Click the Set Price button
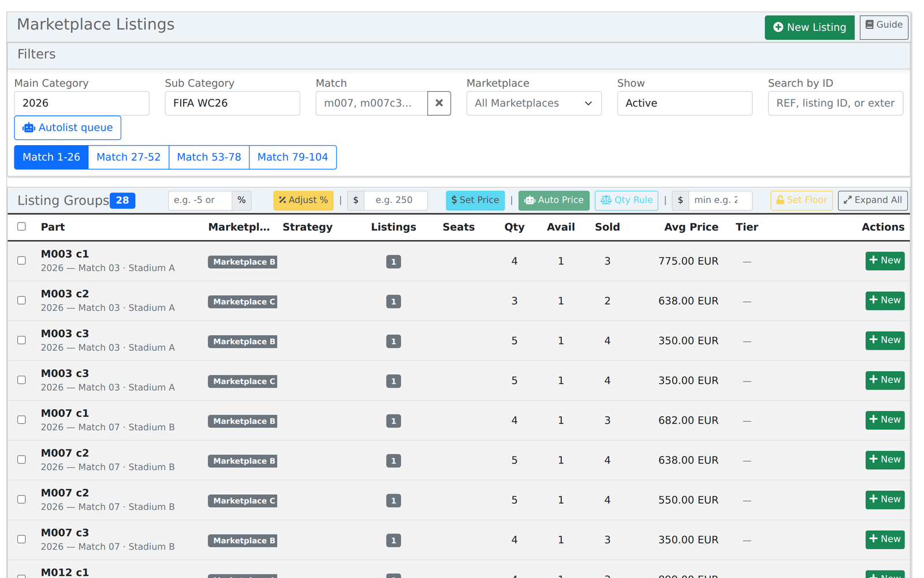924x578 pixels. coord(475,201)
